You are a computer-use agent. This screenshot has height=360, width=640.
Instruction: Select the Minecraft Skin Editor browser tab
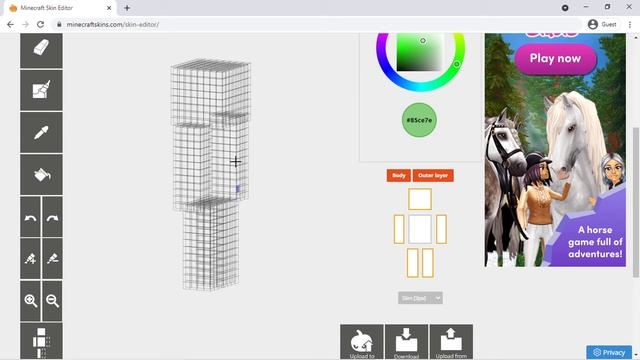60,8
